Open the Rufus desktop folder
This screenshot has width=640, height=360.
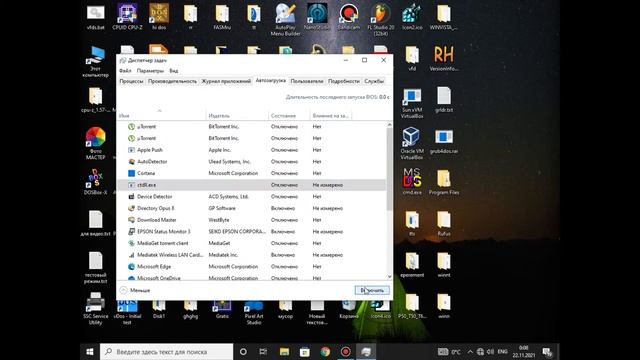tap(444, 223)
